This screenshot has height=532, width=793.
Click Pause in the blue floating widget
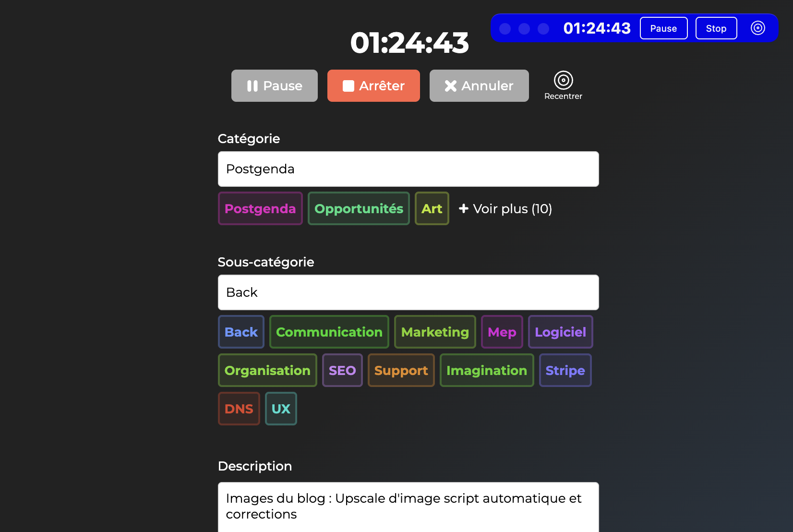click(x=663, y=28)
